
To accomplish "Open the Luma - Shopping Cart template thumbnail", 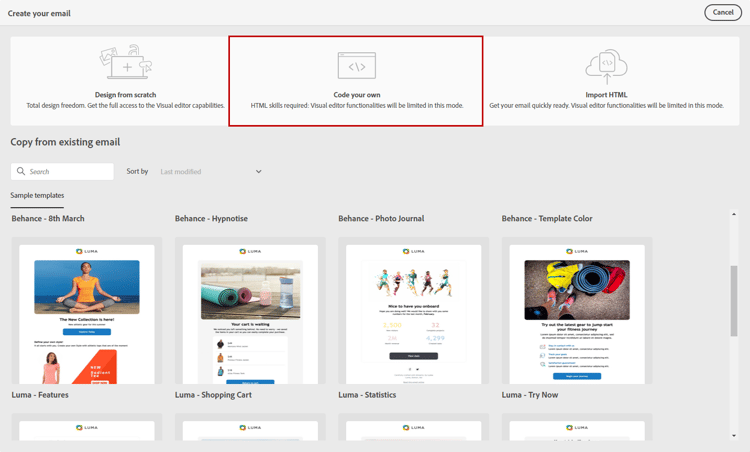I will point(250,310).
